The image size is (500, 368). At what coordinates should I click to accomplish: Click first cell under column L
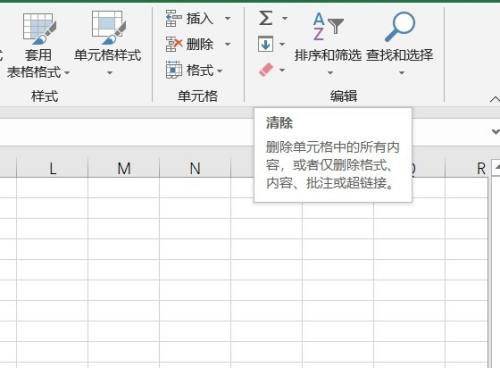[x=52, y=188]
